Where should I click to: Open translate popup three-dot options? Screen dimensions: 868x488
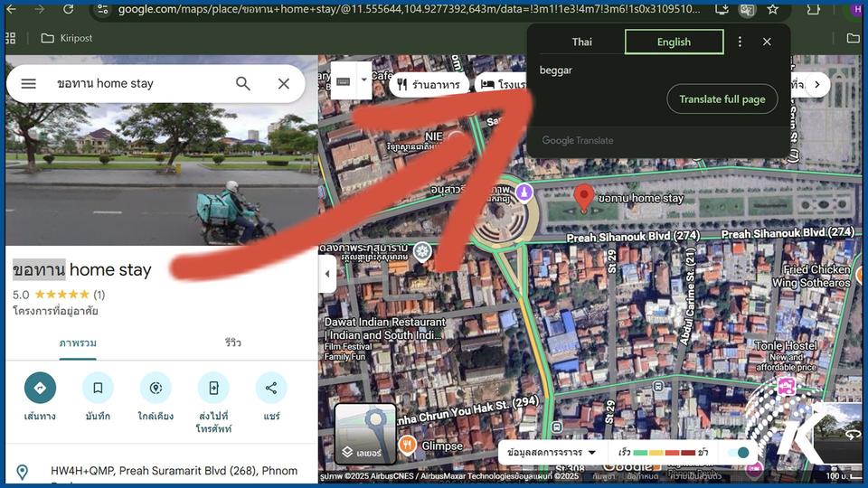coord(740,42)
